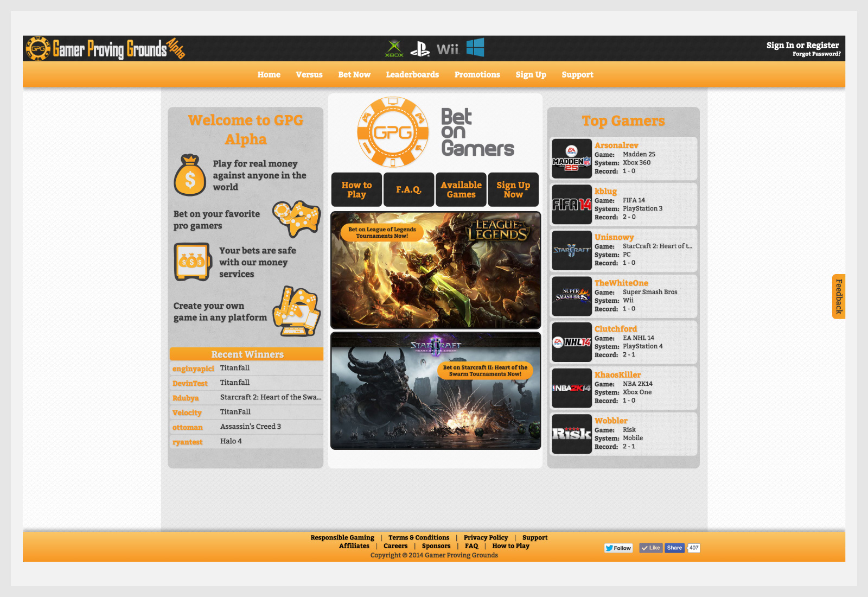Open Risk game thumbnail for Wobbler
The image size is (868, 597).
572,434
